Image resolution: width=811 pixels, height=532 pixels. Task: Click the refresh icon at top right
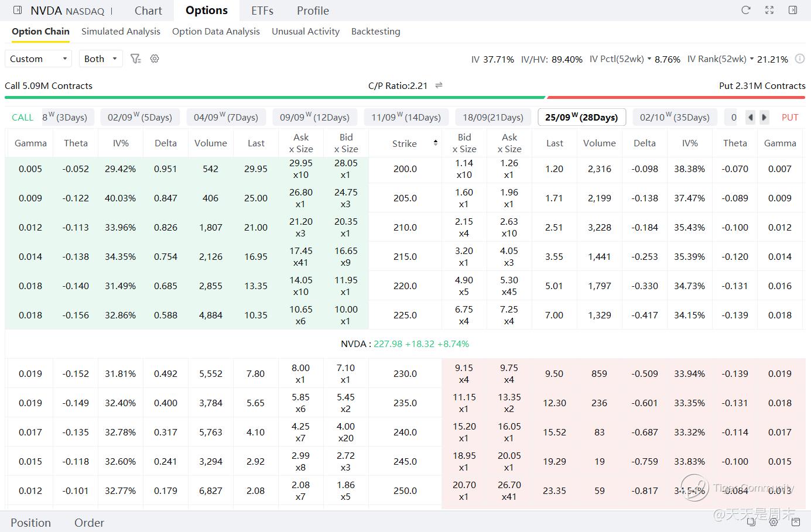pyautogui.click(x=745, y=10)
